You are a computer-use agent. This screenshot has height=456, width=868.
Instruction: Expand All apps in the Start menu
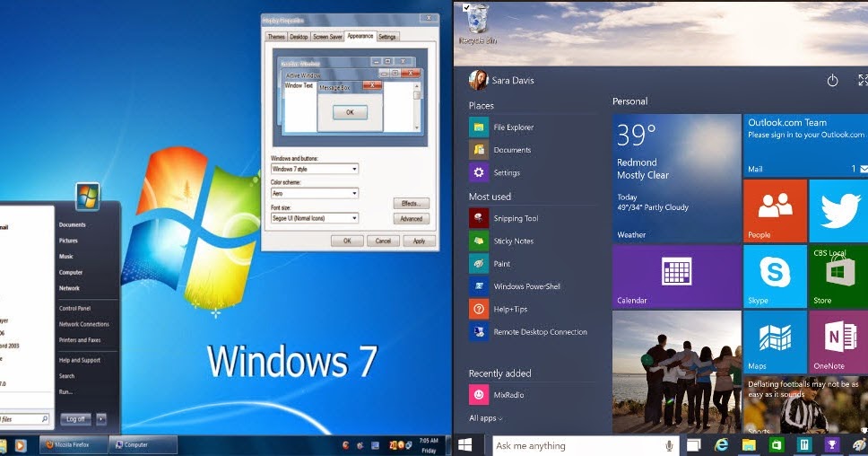point(485,418)
